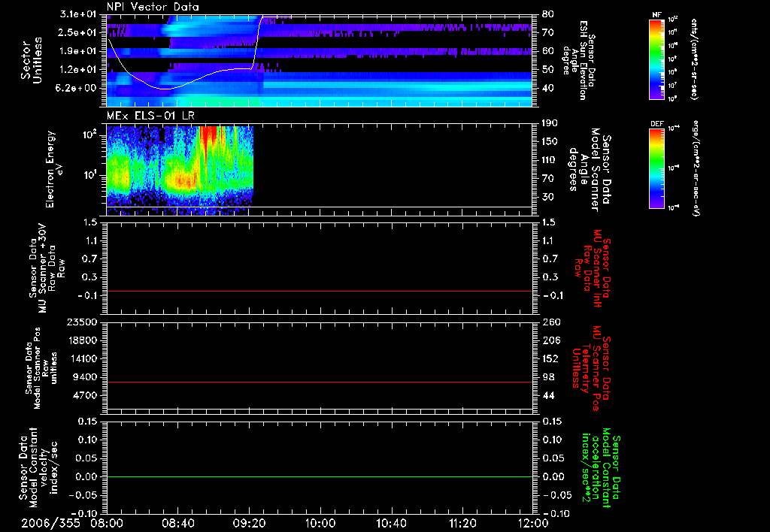Click the '9400' scanner position tick
770x532 pixels.
click(x=85, y=377)
